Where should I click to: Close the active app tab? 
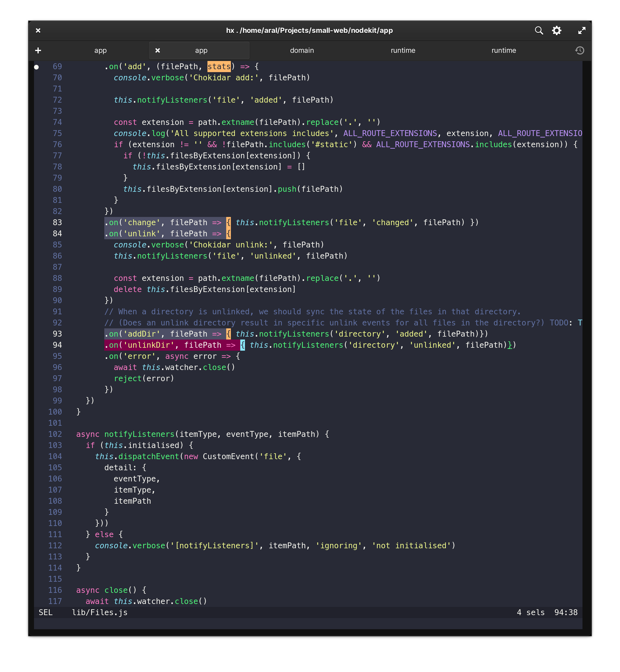tap(157, 50)
